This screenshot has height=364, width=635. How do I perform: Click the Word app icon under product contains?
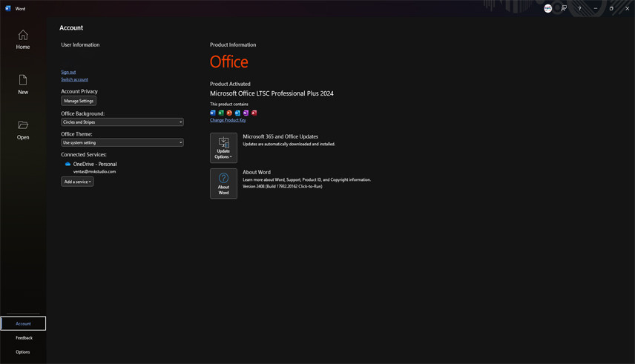click(213, 113)
